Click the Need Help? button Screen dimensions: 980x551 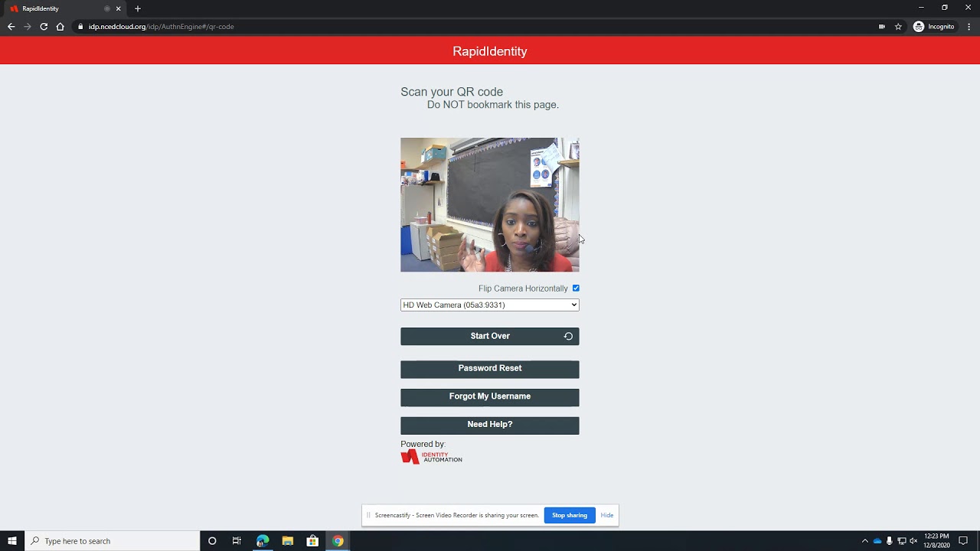coord(490,425)
